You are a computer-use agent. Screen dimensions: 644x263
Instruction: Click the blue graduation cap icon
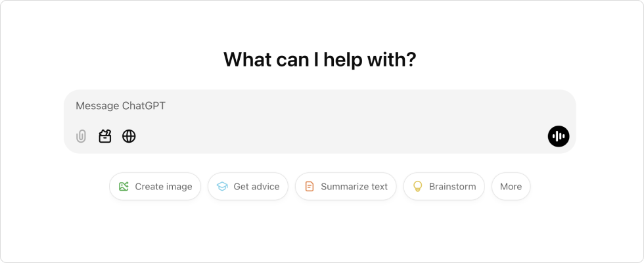point(222,187)
